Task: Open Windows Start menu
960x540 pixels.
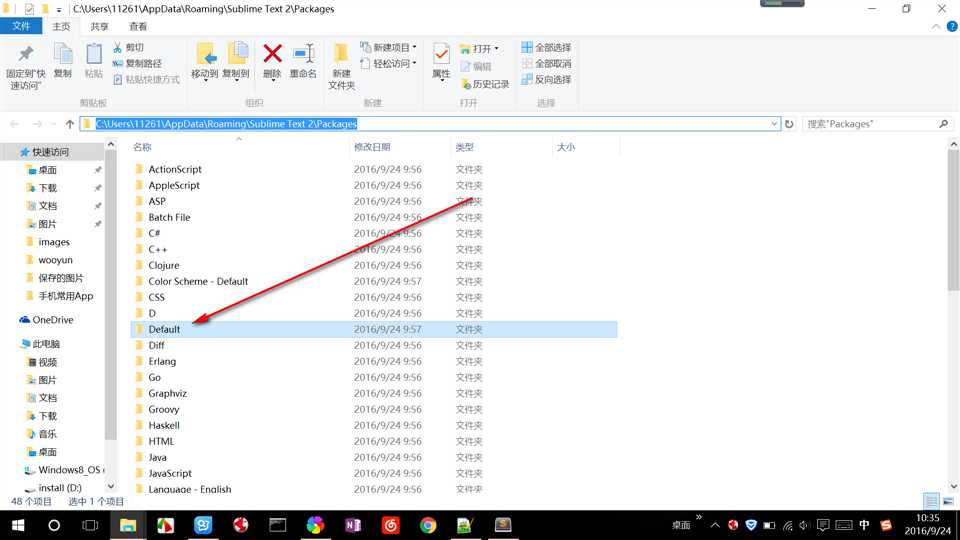Action: (x=18, y=525)
